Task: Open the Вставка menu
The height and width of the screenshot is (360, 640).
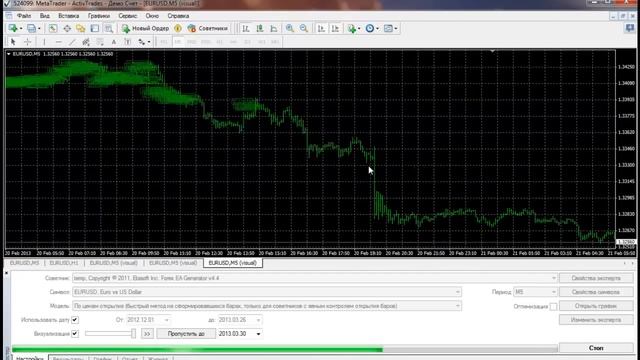Action: [x=69, y=16]
